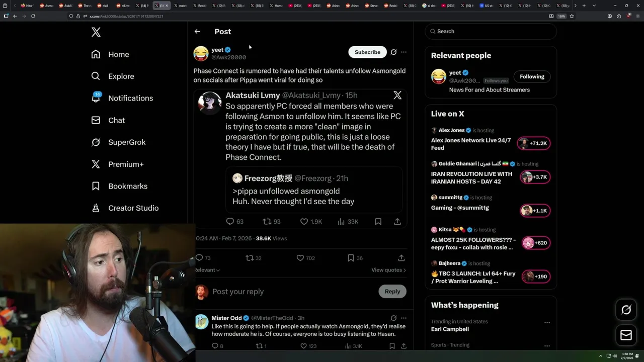Open yeet's profile avatar on post
Screen dimensions: 644x362
[201, 53]
